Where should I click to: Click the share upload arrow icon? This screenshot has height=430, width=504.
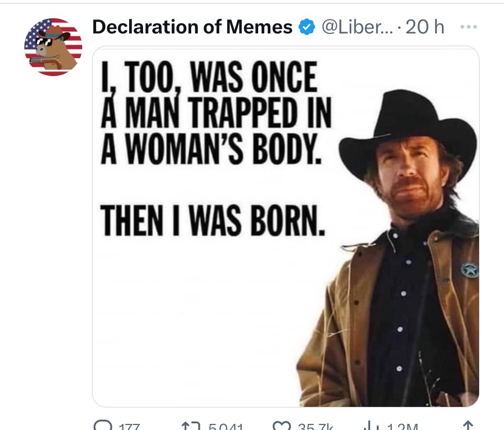pos(467,426)
